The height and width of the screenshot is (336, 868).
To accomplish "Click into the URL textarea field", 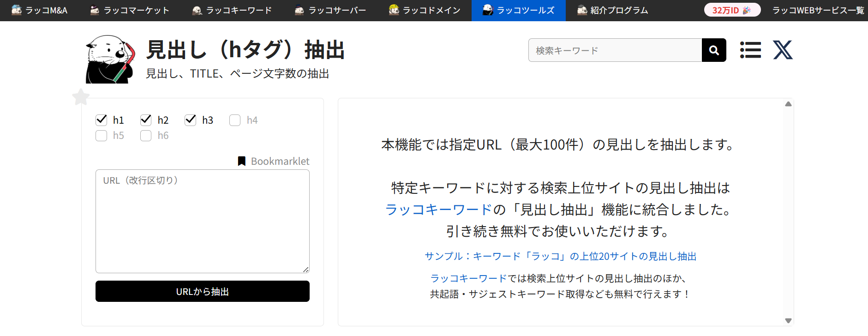I will 202,221.
